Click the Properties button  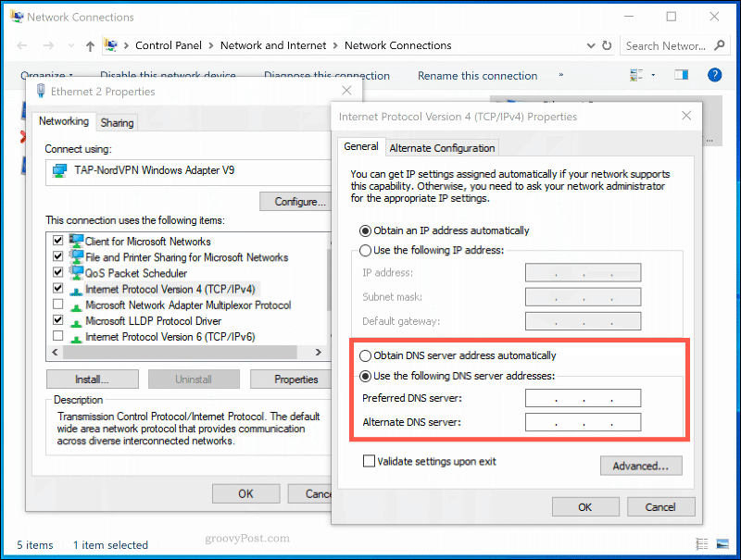(x=292, y=380)
